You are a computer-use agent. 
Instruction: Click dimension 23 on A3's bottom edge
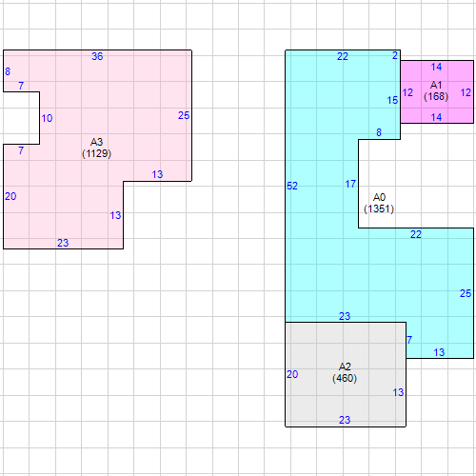(63, 243)
